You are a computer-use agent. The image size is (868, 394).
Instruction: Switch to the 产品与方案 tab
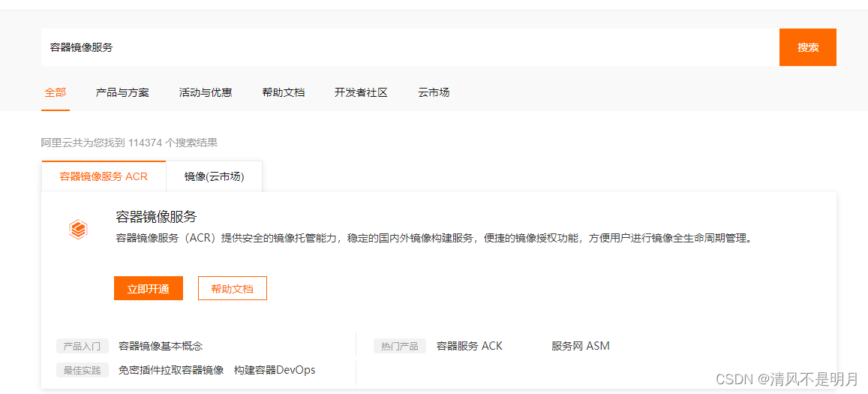click(122, 92)
